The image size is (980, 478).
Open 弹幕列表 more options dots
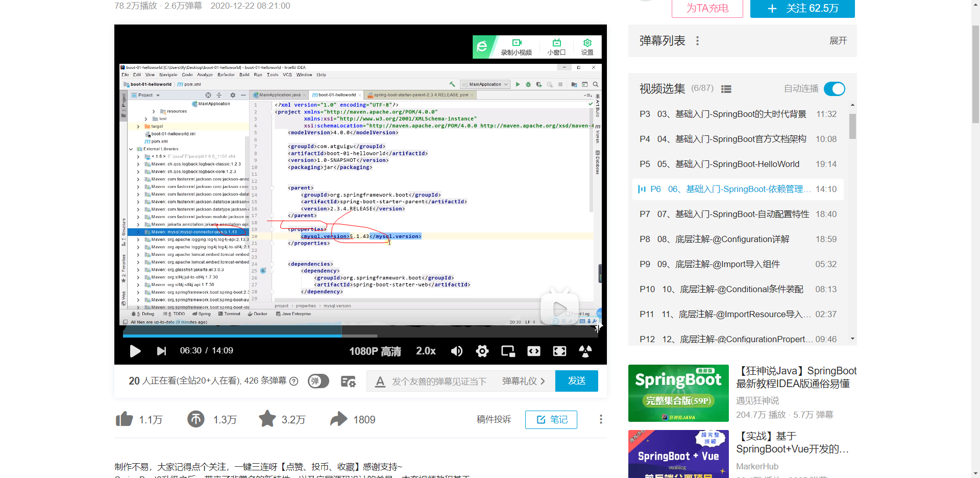point(697,41)
